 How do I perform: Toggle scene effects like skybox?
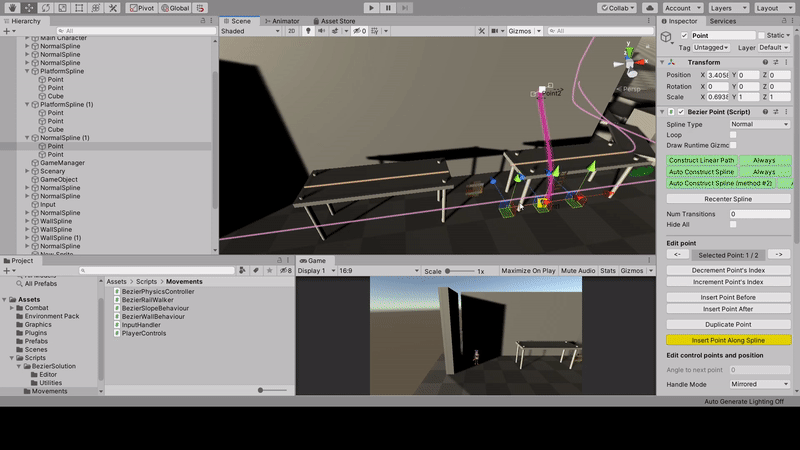[x=335, y=31]
